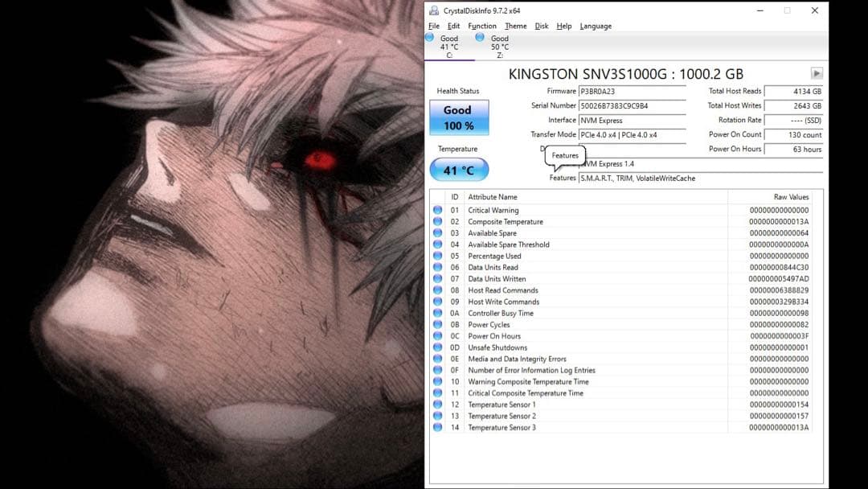Click status circle for Power Cycles row

click(x=437, y=324)
